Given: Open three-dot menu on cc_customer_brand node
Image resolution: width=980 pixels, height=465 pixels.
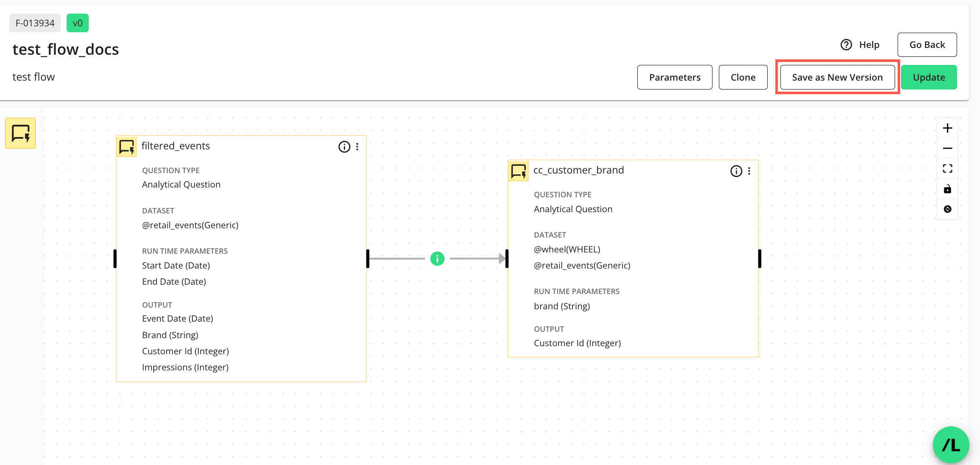Looking at the screenshot, I should coord(749,171).
